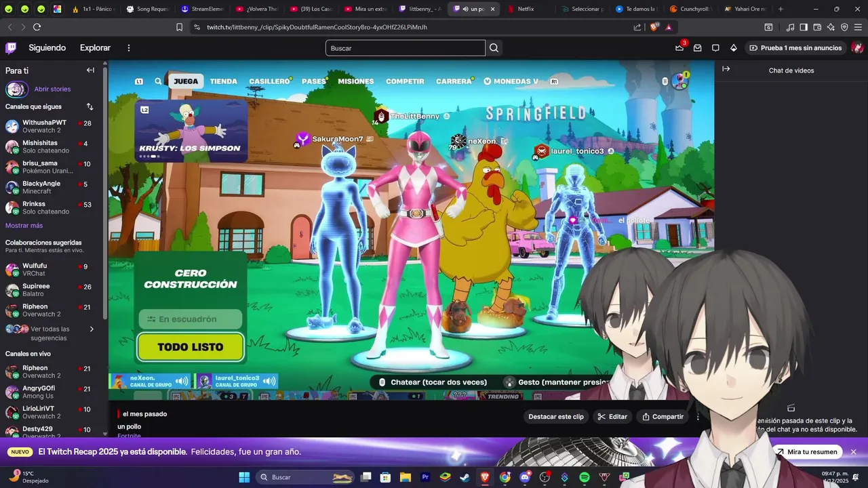868x488 pixels.
Task: Open the Siguiendo page
Action: tap(47, 48)
